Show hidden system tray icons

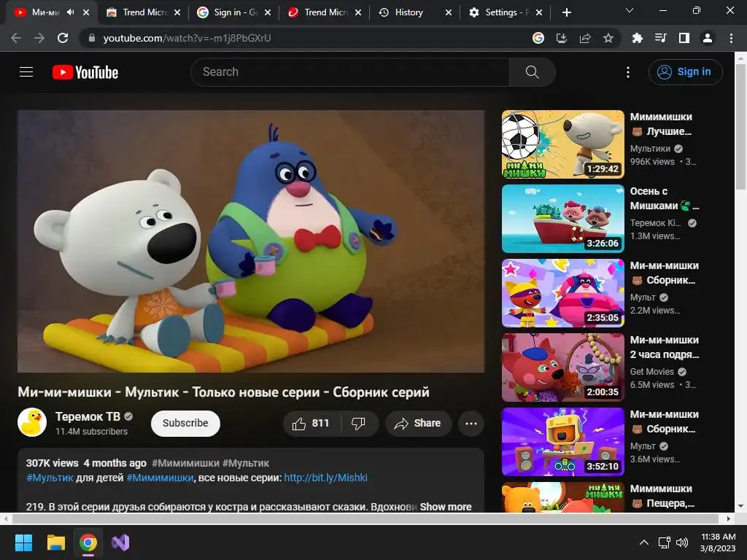644,542
